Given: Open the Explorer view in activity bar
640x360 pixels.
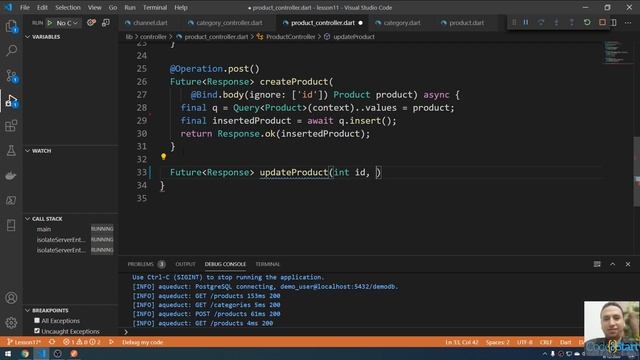Looking at the screenshot, I should (x=11, y=26).
